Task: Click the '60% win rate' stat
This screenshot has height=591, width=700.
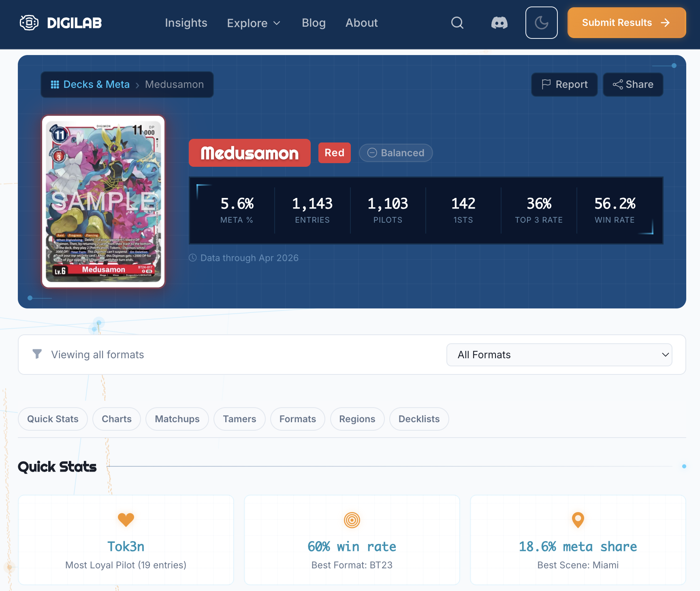Action: click(352, 546)
